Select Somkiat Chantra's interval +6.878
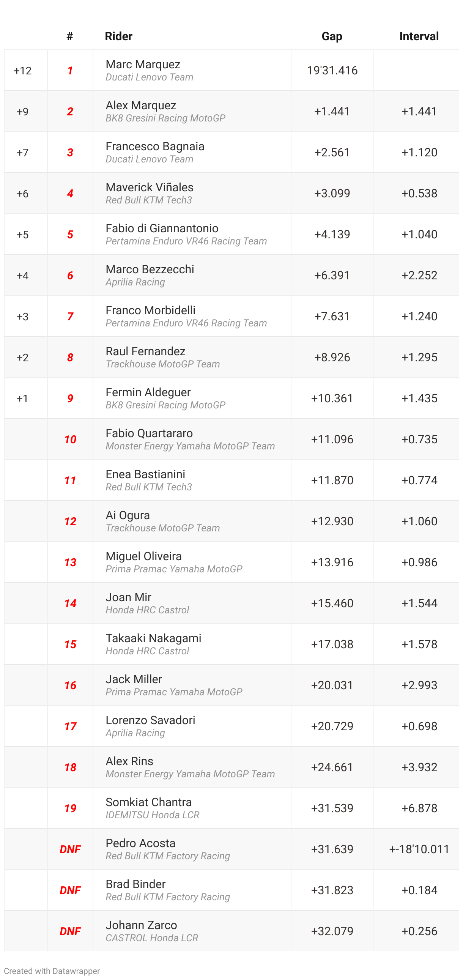The image size is (463, 980). coord(419,808)
